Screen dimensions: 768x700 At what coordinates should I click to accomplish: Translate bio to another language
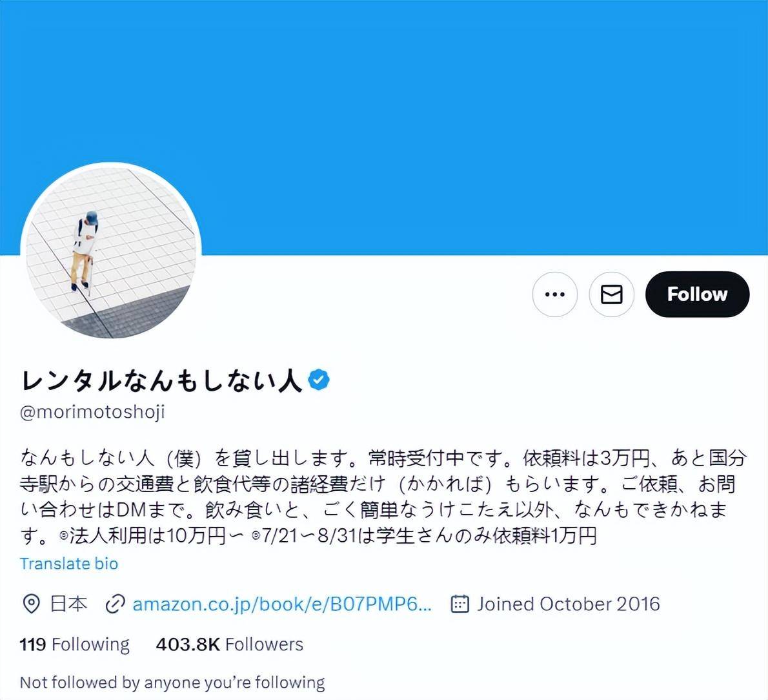(x=69, y=563)
